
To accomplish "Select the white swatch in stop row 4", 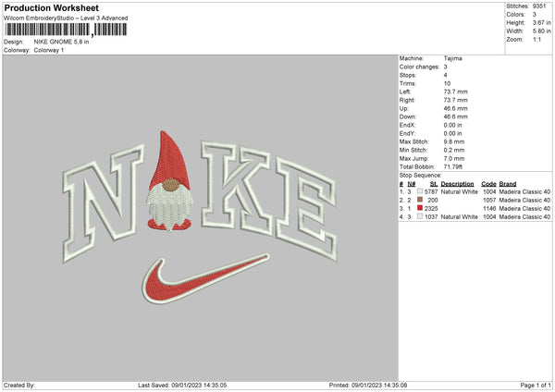I will (420, 216).
